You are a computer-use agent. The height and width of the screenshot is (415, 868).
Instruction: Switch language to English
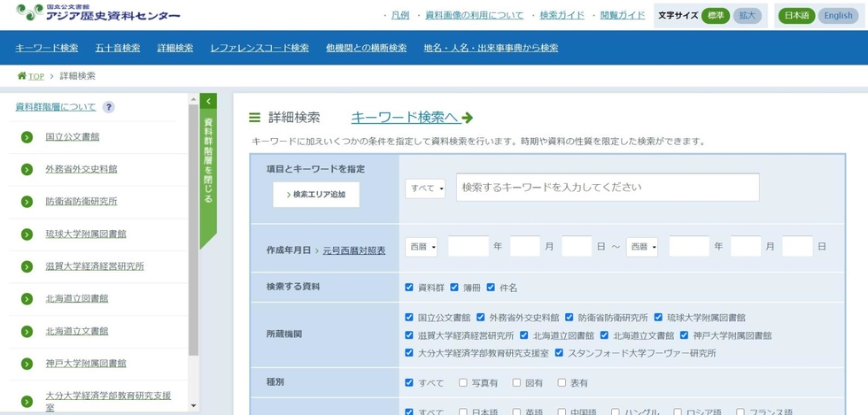click(x=838, y=16)
